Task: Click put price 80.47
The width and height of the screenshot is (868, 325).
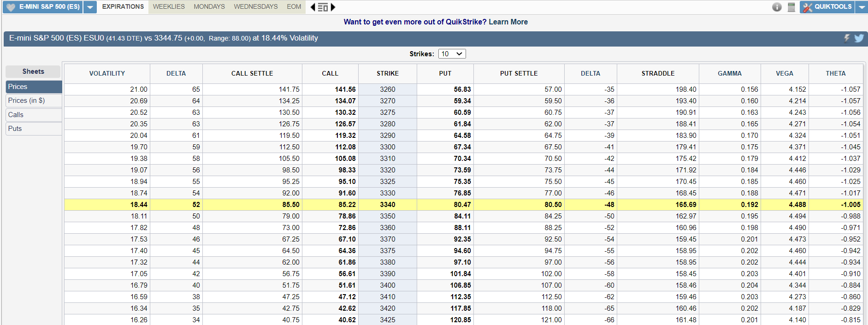Action: [x=462, y=205]
